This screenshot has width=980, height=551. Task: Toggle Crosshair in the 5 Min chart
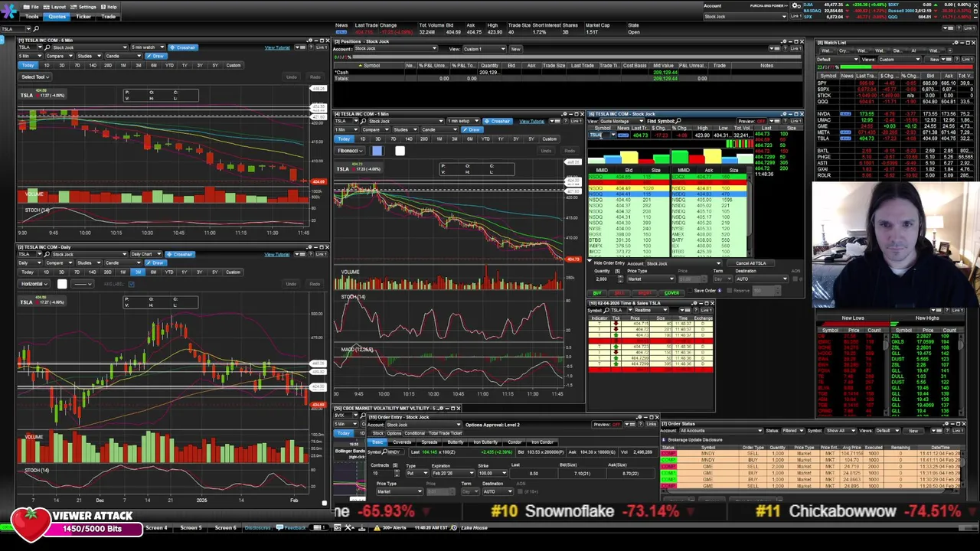182,47
